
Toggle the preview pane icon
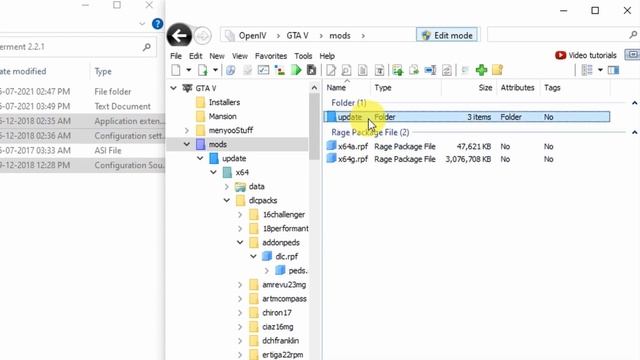coord(613,70)
